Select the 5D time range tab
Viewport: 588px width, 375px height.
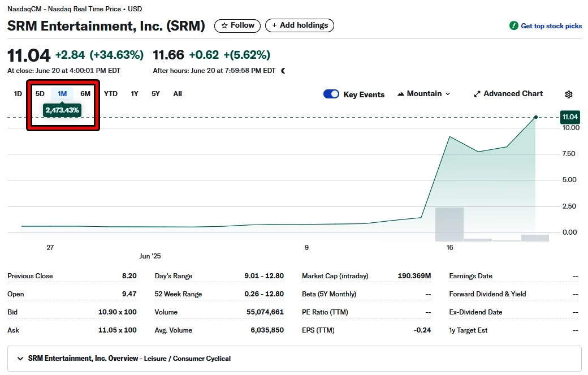click(40, 94)
